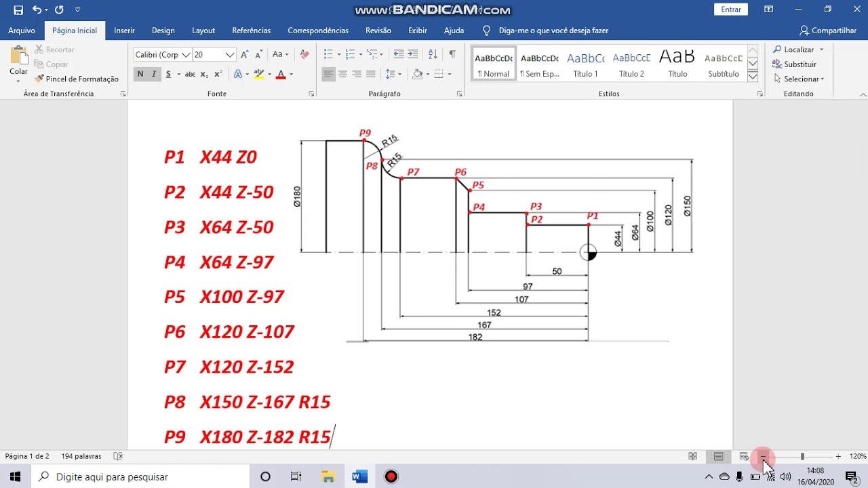The height and width of the screenshot is (488, 868).
Task: Click the Substituir replace button
Action: [794, 64]
